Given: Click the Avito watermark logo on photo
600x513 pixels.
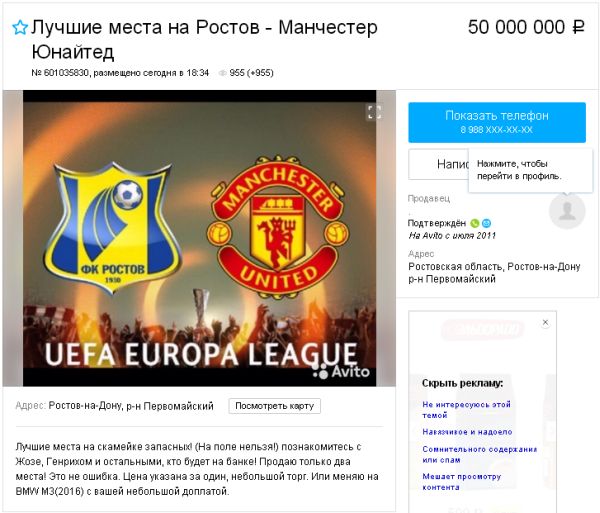Looking at the screenshot, I should tap(341, 371).
